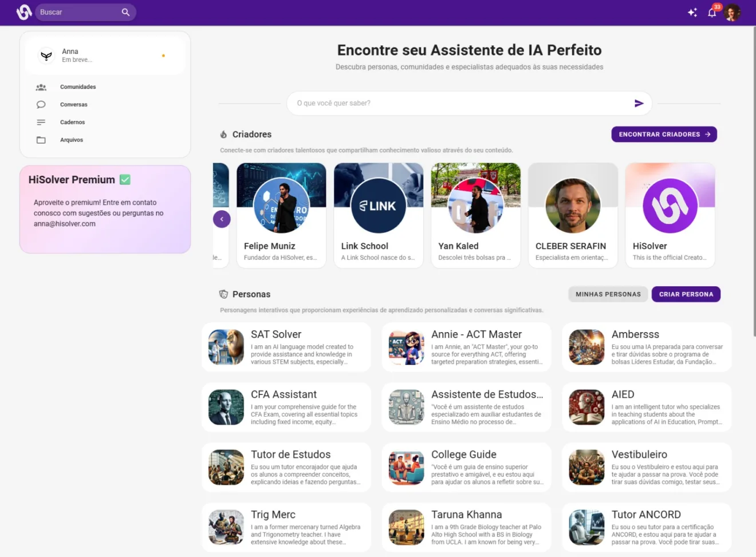
Task: Open the Vestibuleiro persona image
Action: pos(586,468)
